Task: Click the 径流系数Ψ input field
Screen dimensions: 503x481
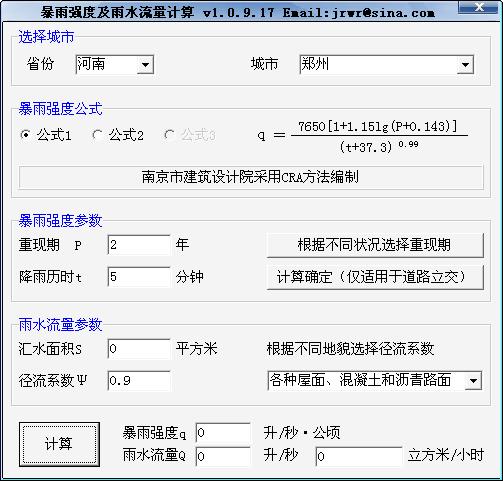Action: 139,380
